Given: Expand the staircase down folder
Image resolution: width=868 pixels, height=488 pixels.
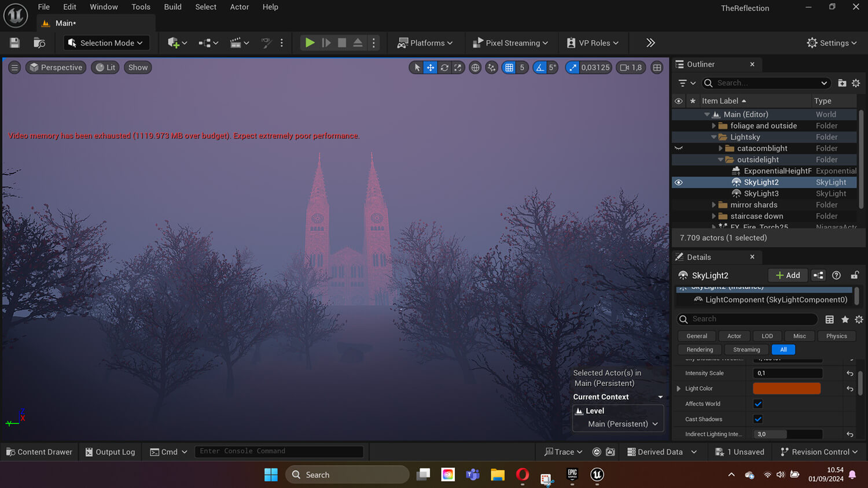Looking at the screenshot, I should (x=713, y=216).
